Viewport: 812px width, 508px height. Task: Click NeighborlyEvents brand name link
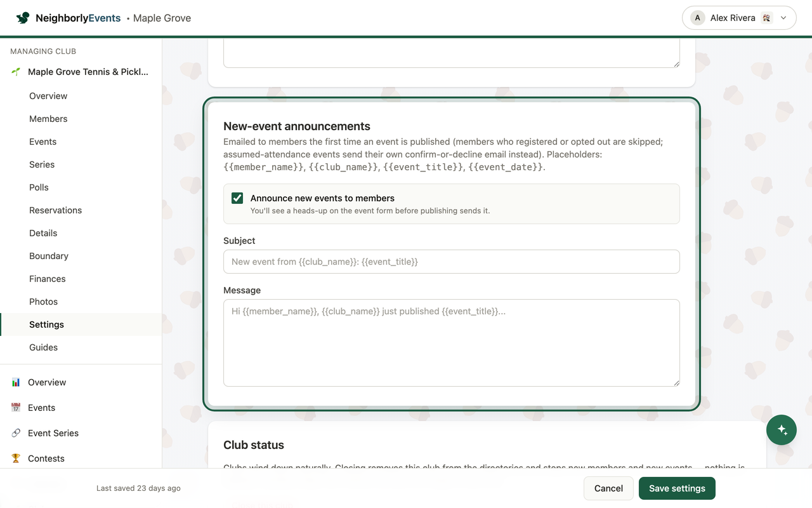pos(78,18)
